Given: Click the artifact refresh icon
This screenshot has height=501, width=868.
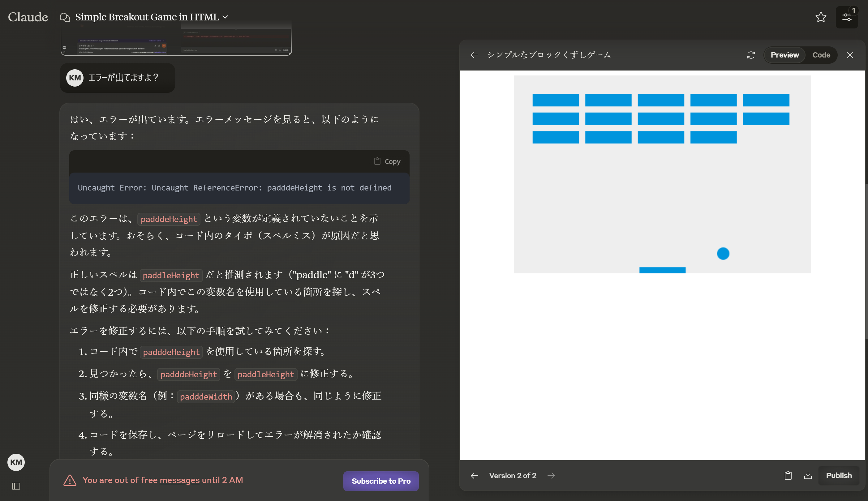Looking at the screenshot, I should 751,55.
